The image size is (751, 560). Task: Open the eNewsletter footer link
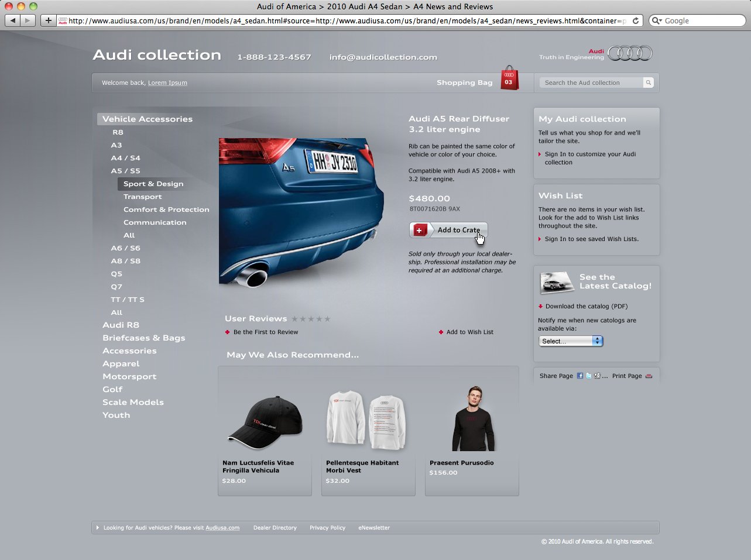pyautogui.click(x=374, y=528)
